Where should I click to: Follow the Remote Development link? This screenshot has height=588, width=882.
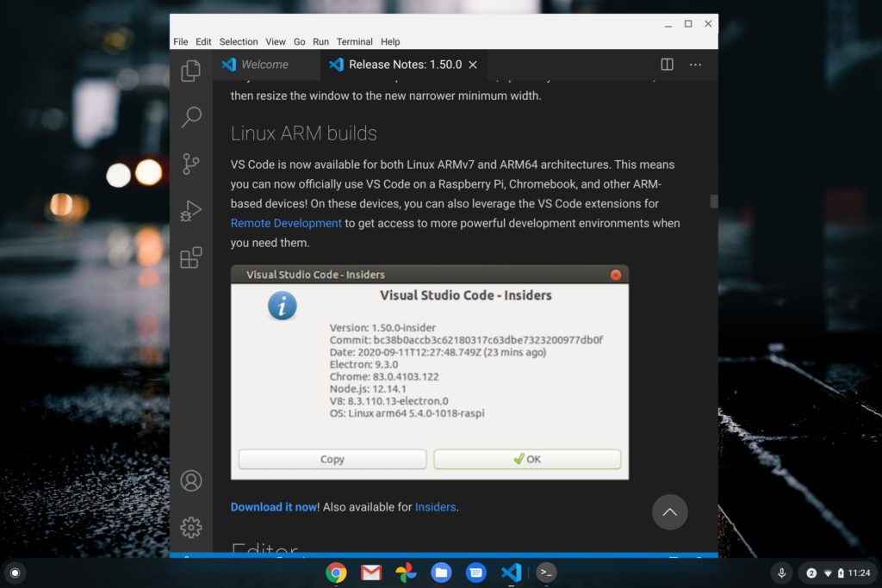tap(286, 223)
